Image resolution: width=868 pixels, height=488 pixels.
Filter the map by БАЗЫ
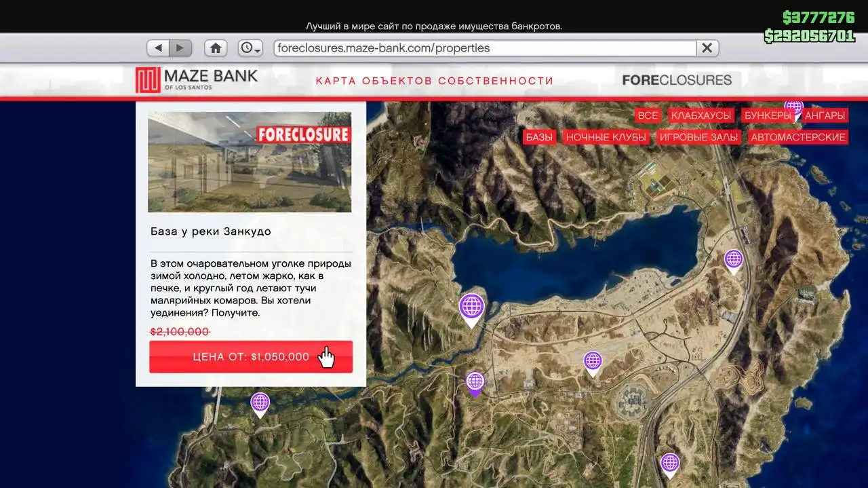(539, 137)
